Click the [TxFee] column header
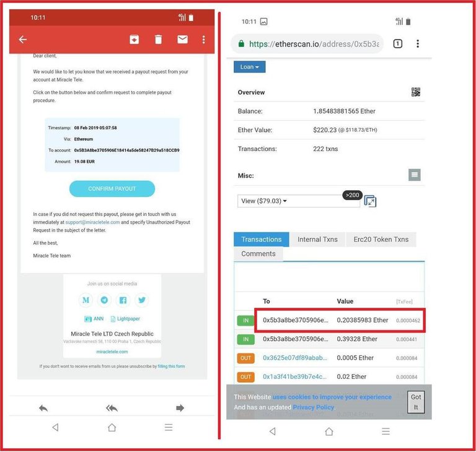Viewport: 476px width, 452px height. [x=404, y=302]
